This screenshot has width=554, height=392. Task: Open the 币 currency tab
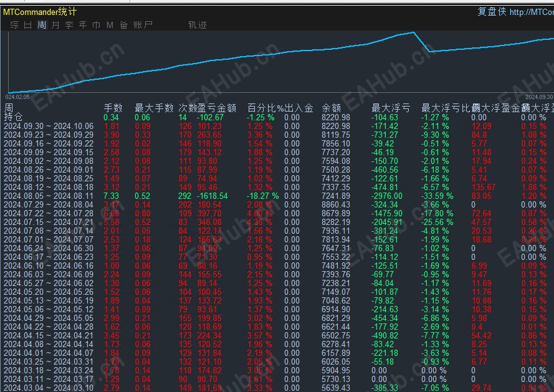[96, 25]
